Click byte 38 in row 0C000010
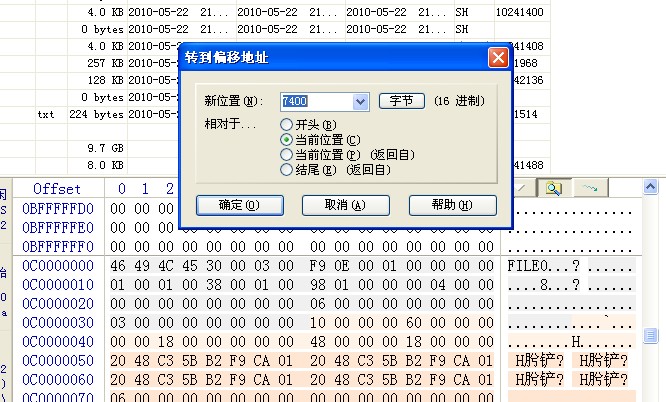 [x=214, y=284]
